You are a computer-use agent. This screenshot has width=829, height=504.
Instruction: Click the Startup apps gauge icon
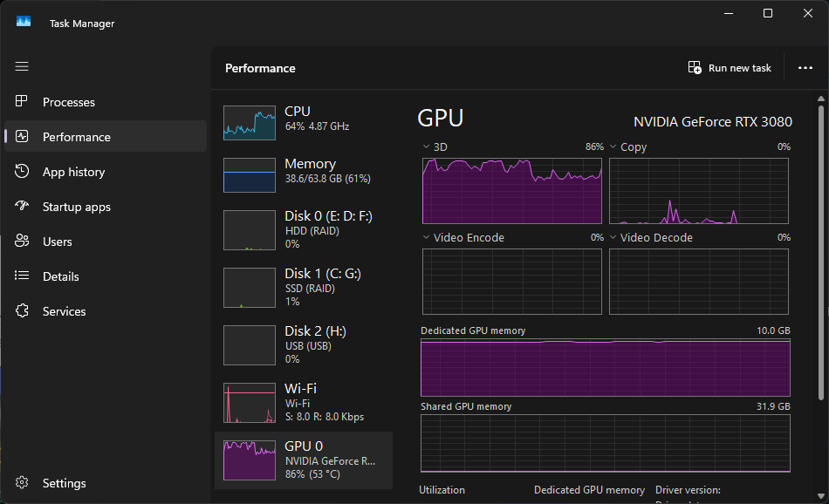(x=22, y=206)
